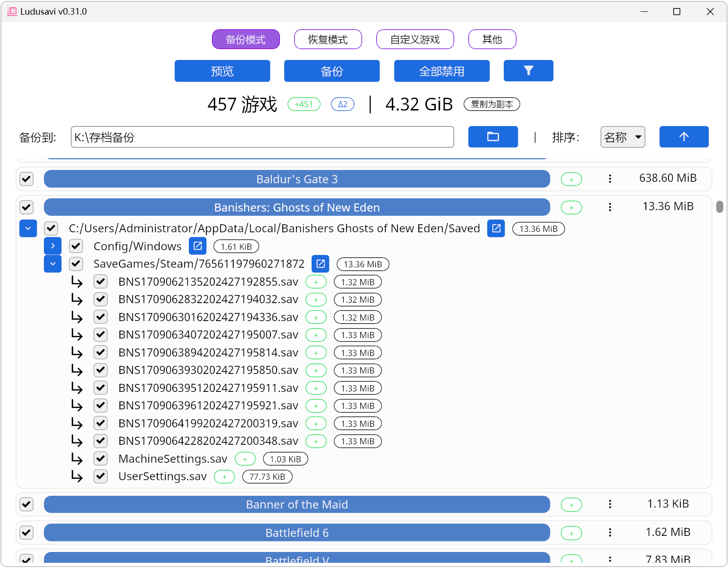Image resolution: width=728 pixels, height=568 pixels.
Task: Click the plus badge next to UserSettings.sav
Action: point(224,477)
